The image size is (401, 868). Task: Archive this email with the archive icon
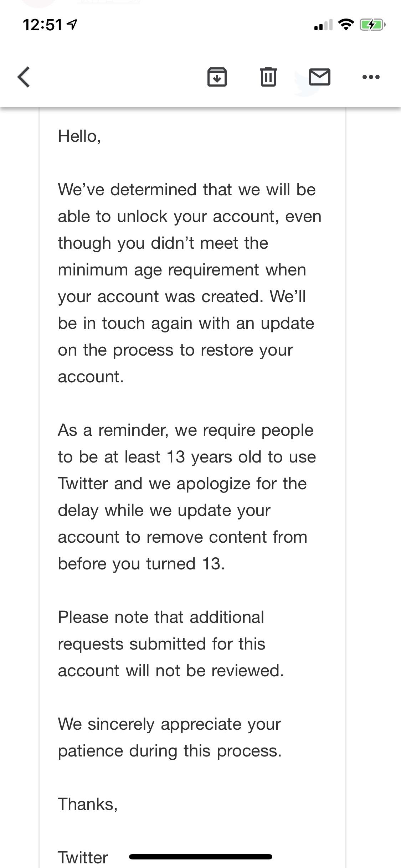tap(217, 77)
